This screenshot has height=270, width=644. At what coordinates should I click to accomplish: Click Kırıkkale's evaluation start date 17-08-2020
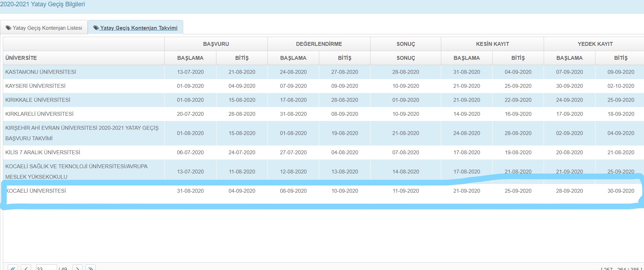click(293, 100)
